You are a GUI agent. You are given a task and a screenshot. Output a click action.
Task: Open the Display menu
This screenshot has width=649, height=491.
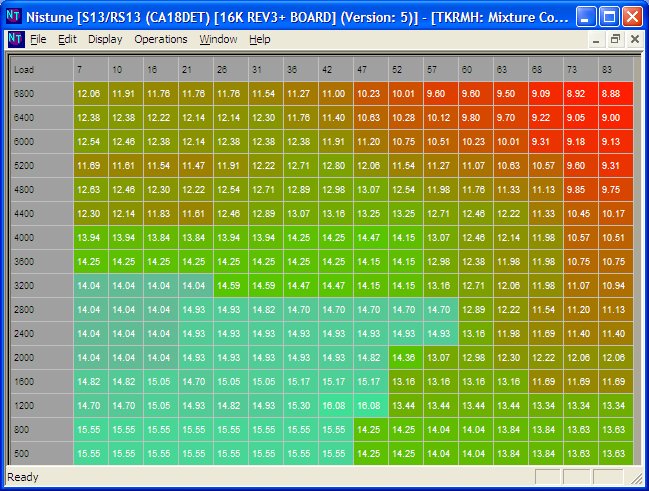pos(105,40)
